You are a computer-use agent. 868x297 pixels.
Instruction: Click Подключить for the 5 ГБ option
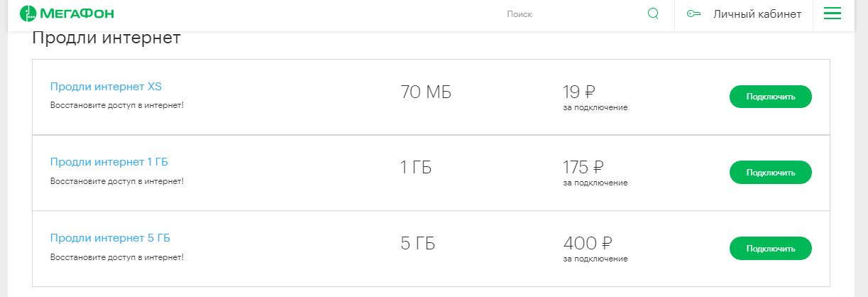coord(771,248)
